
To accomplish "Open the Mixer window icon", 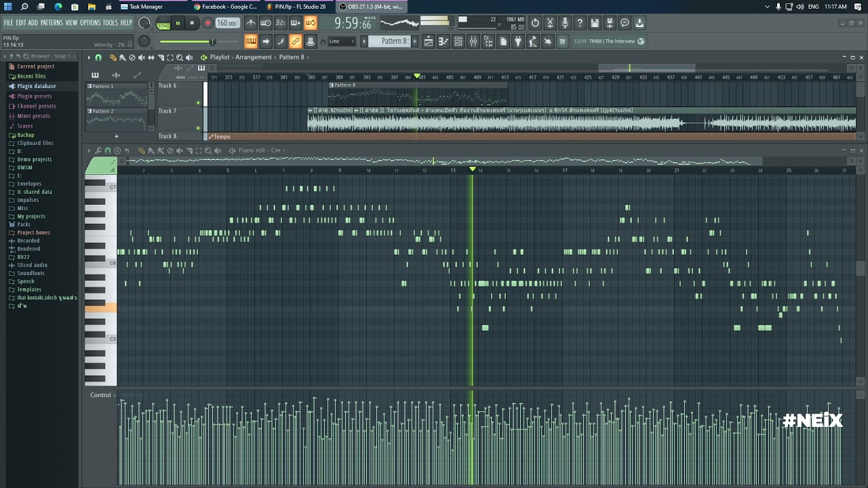I will pyautogui.click(x=473, y=41).
